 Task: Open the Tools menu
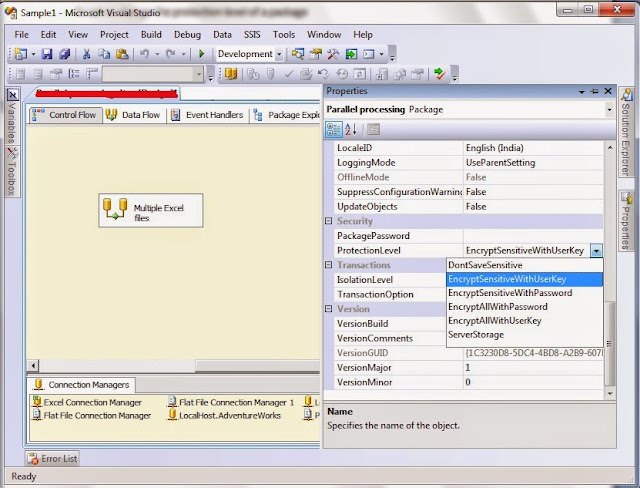click(284, 35)
